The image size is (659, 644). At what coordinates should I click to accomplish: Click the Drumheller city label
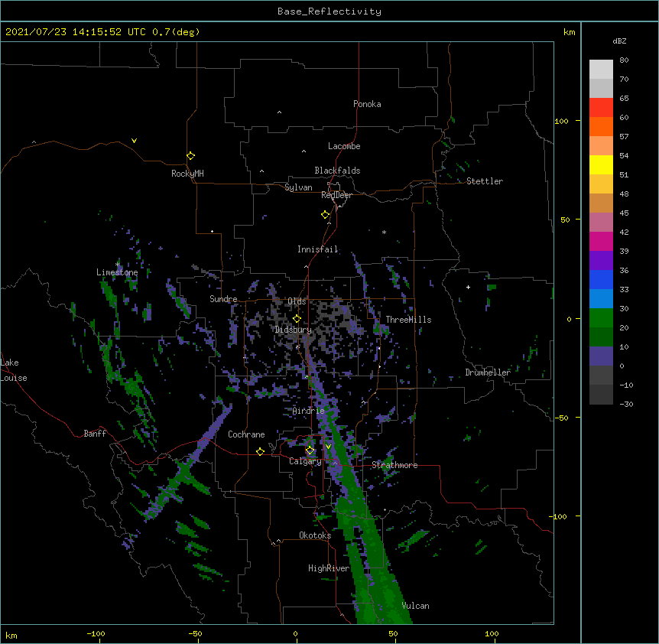click(488, 372)
